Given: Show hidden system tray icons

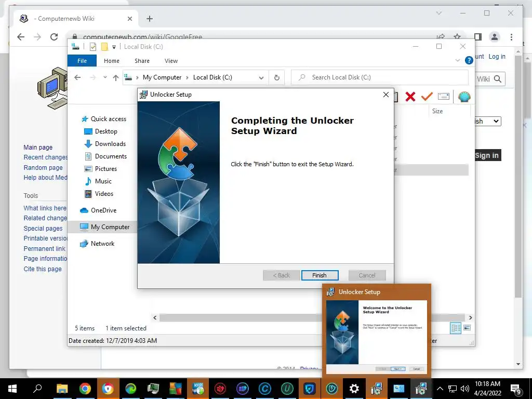Looking at the screenshot, I should point(440,389).
